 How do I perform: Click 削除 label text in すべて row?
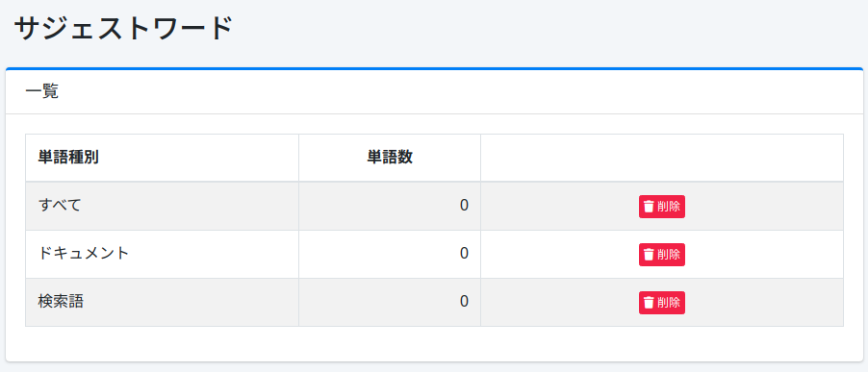tap(669, 207)
